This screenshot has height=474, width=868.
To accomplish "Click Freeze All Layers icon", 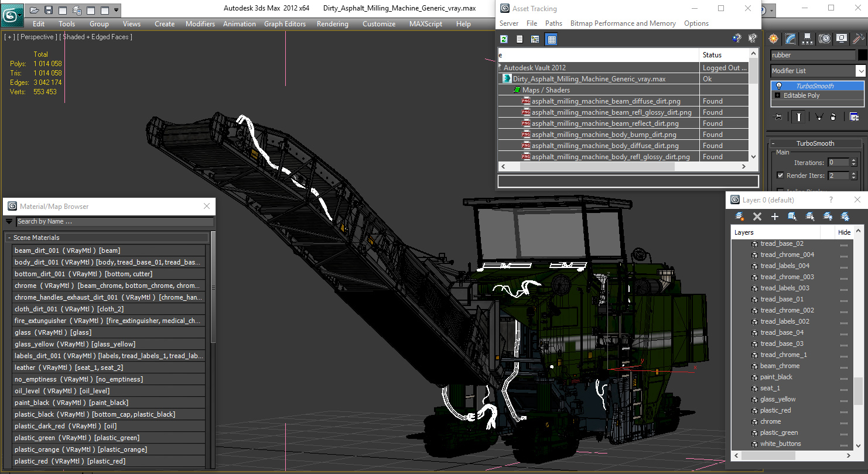I will pos(845,217).
